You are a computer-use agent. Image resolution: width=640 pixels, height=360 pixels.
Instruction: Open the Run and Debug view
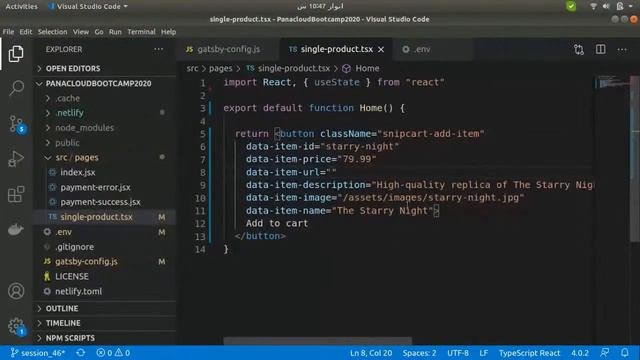[16, 159]
